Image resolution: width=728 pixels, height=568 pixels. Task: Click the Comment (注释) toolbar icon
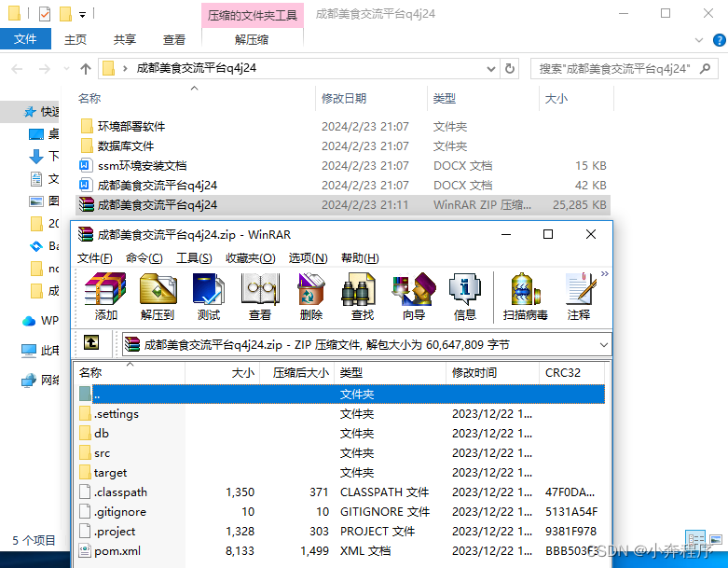579,297
